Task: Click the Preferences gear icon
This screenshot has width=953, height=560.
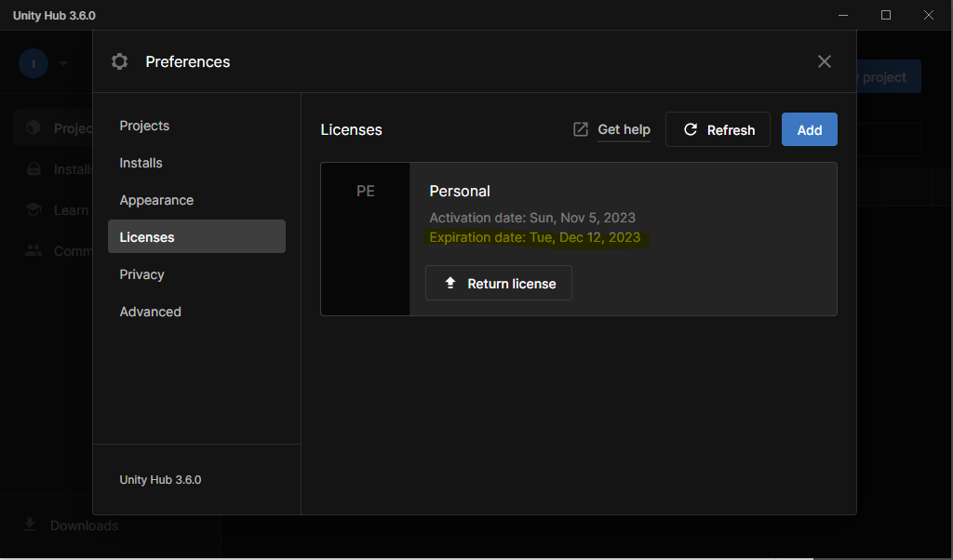Action: click(x=120, y=61)
